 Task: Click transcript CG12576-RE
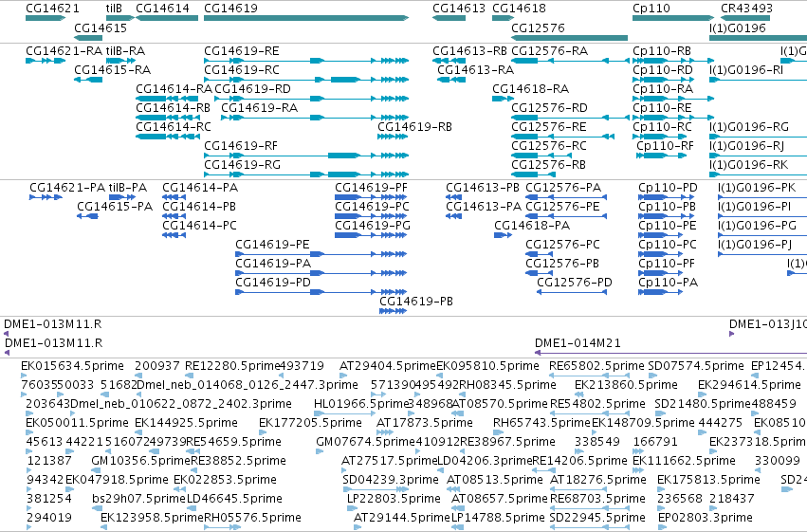pos(549,127)
